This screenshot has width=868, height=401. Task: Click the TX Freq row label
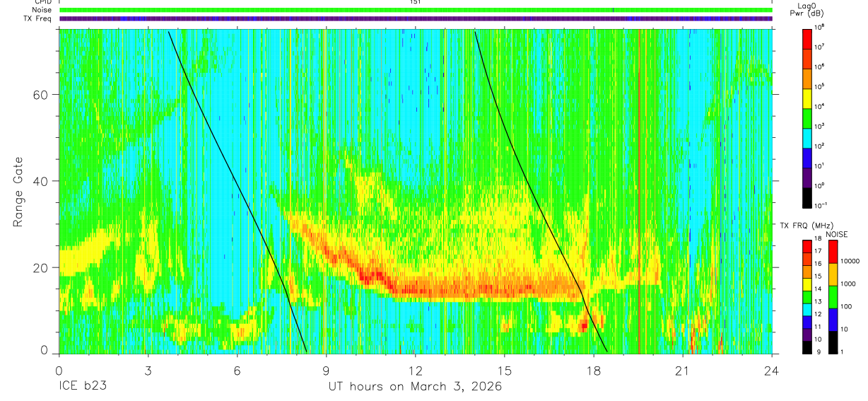click(x=37, y=18)
